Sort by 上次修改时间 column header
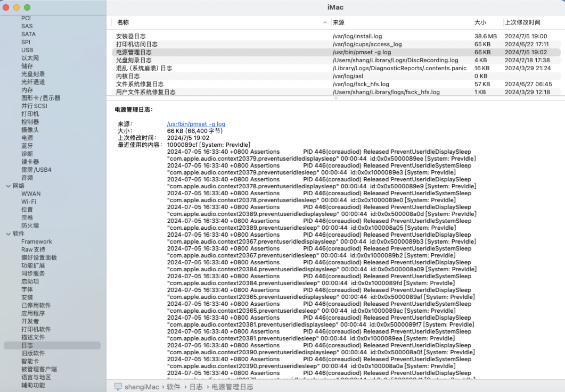 [522, 22]
